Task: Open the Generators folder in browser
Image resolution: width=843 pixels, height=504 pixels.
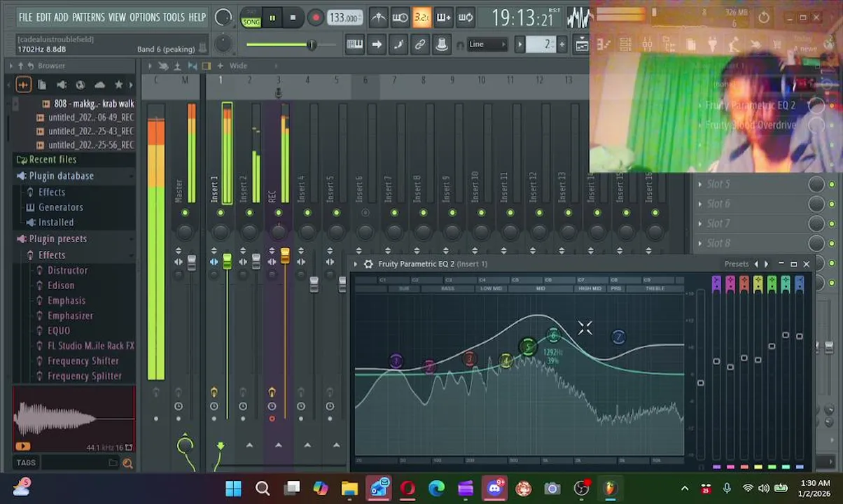Action: point(60,207)
